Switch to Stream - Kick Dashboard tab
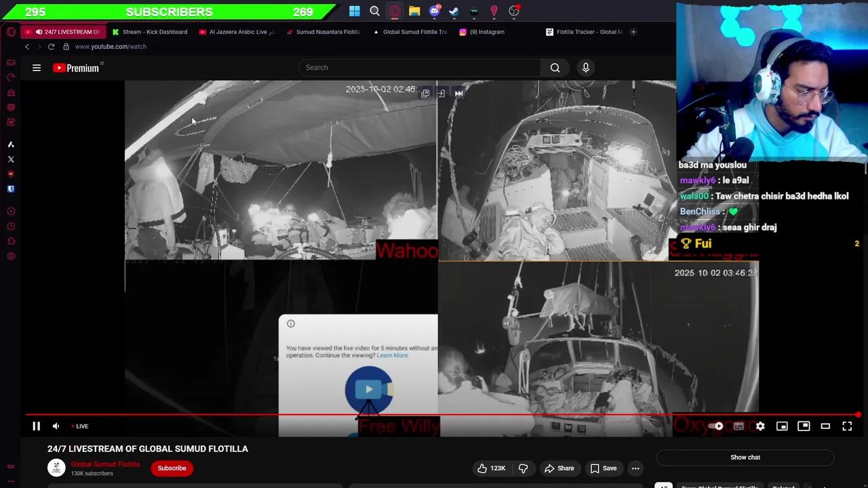The width and height of the screenshot is (868, 488). (151, 32)
